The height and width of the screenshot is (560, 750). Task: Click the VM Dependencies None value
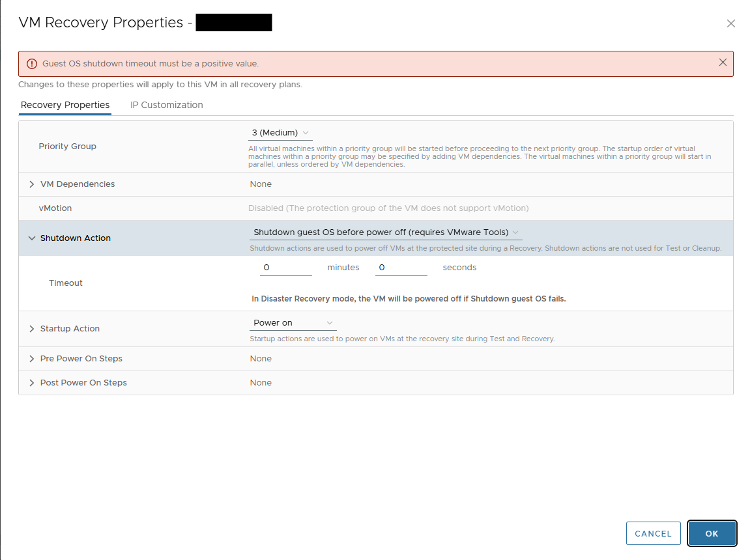click(x=261, y=184)
